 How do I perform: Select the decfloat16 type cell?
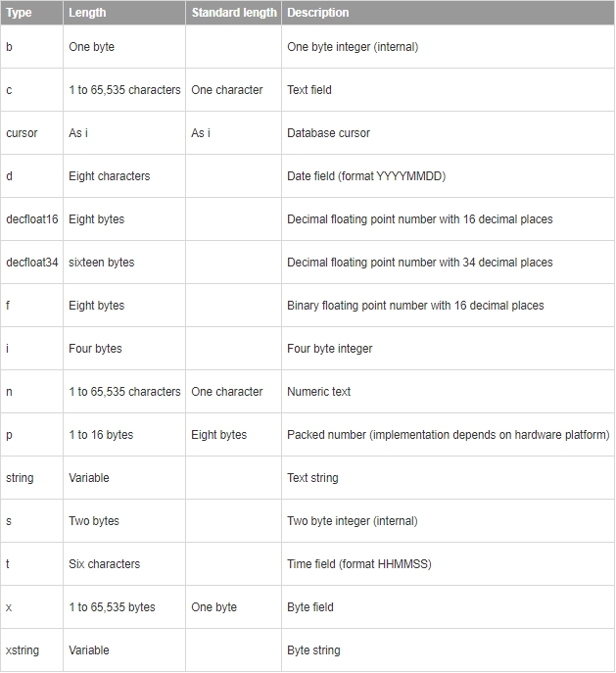32,219
